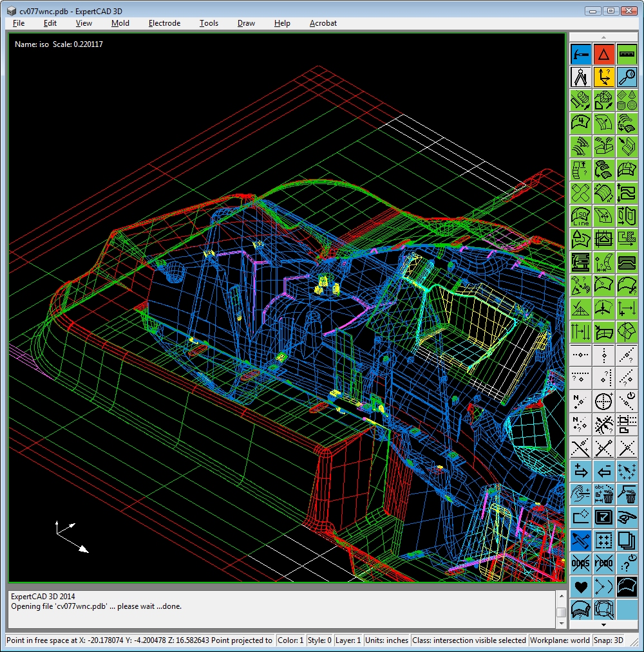Select the vertical dotted point line icon

point(603,355)
